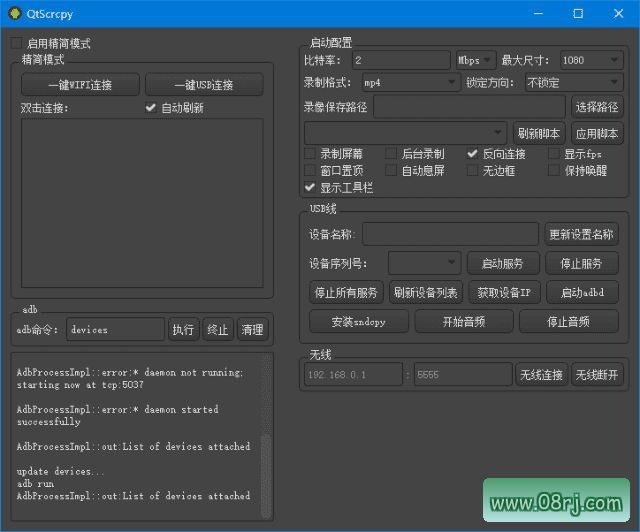The height and width of the screenshot is (532, 640).
Task: Open the script selection dropdown
Action: 406,132
